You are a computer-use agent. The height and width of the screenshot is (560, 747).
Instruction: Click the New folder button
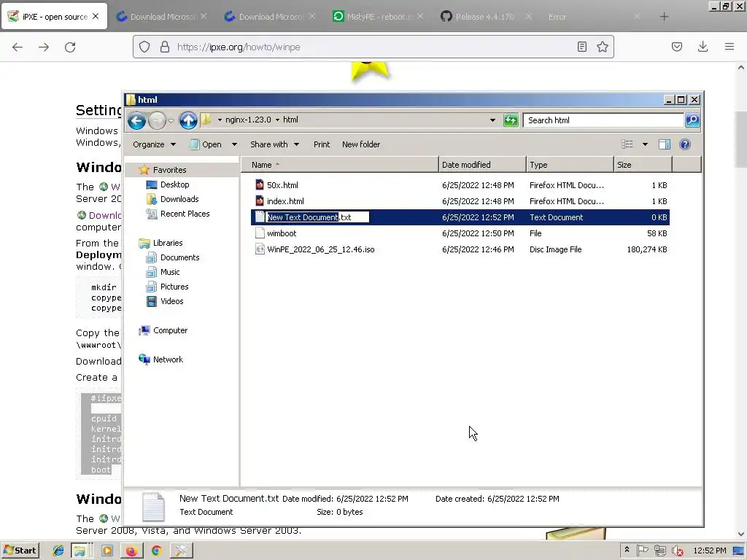tap(360, 144)
